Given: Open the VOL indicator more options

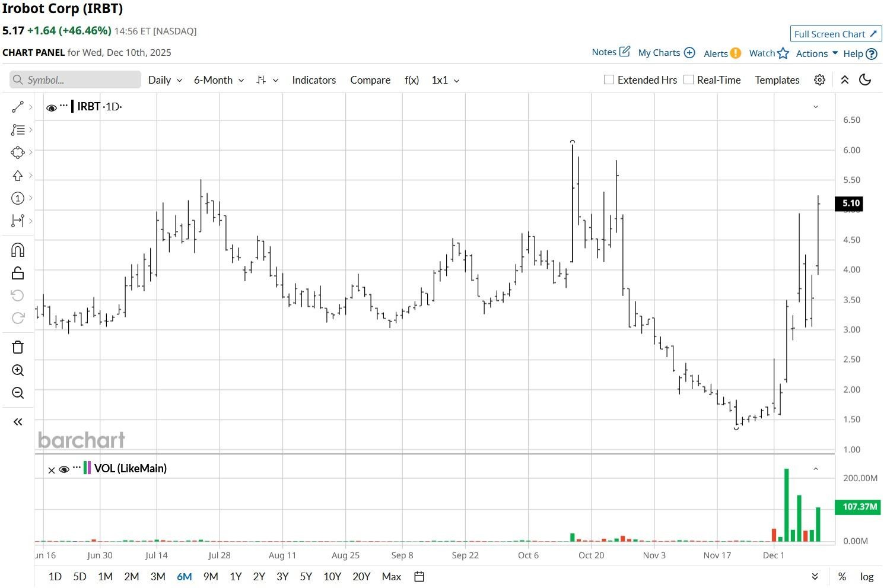Looking at the screenshot, I should click(x=77, y=468).
